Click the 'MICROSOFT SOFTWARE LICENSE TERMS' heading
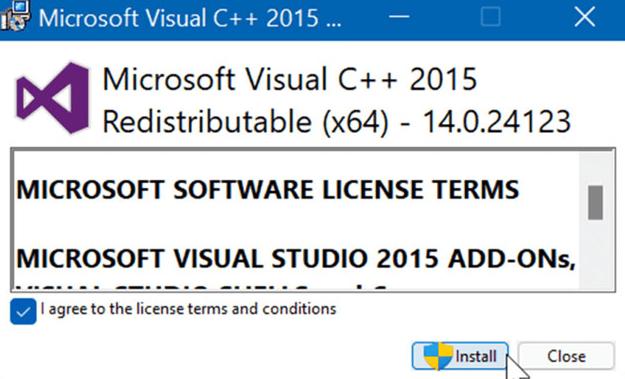Image resolution: width=625 pixels, height=379 pixels. (267, 189)
